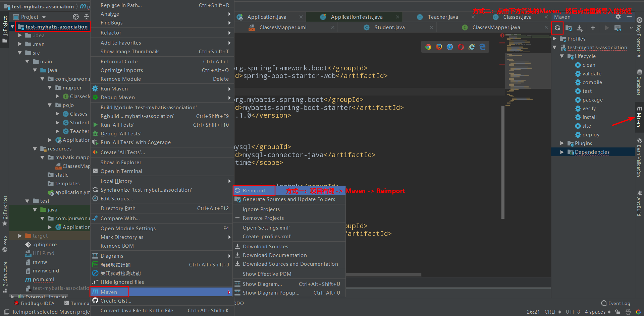Open FindBugs-IDEA tool window

tap(34, 303)
